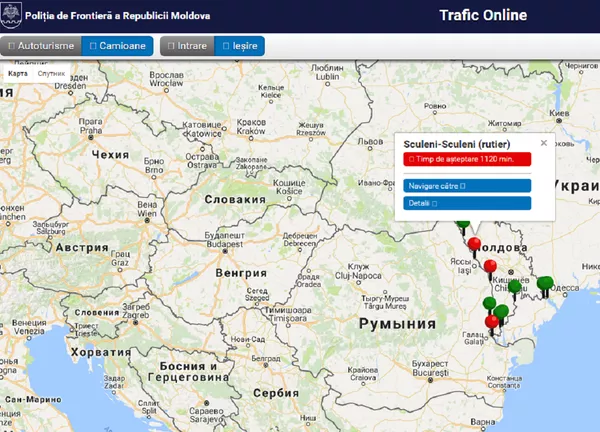Click the green pin cluster near Odessa
This screenshot has width=600, height=432.
tap(545, 284)
